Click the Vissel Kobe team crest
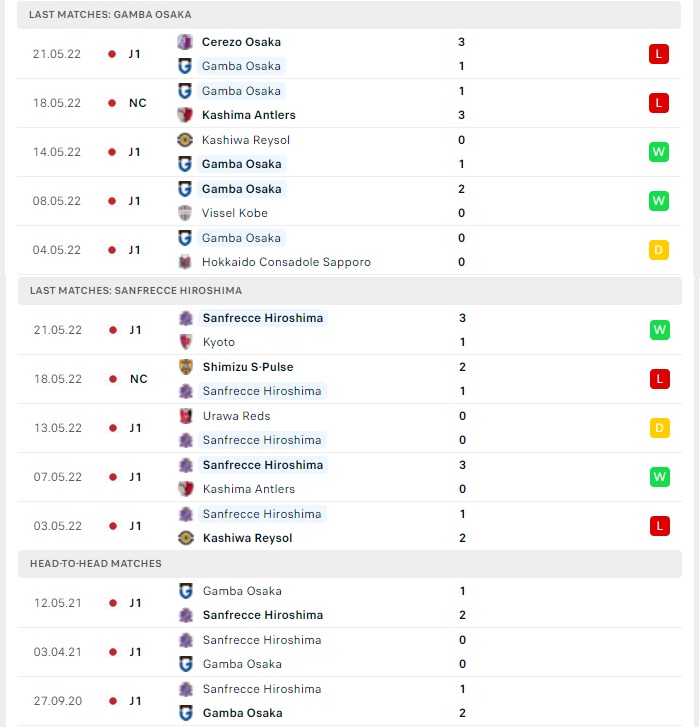 point(185,213)
